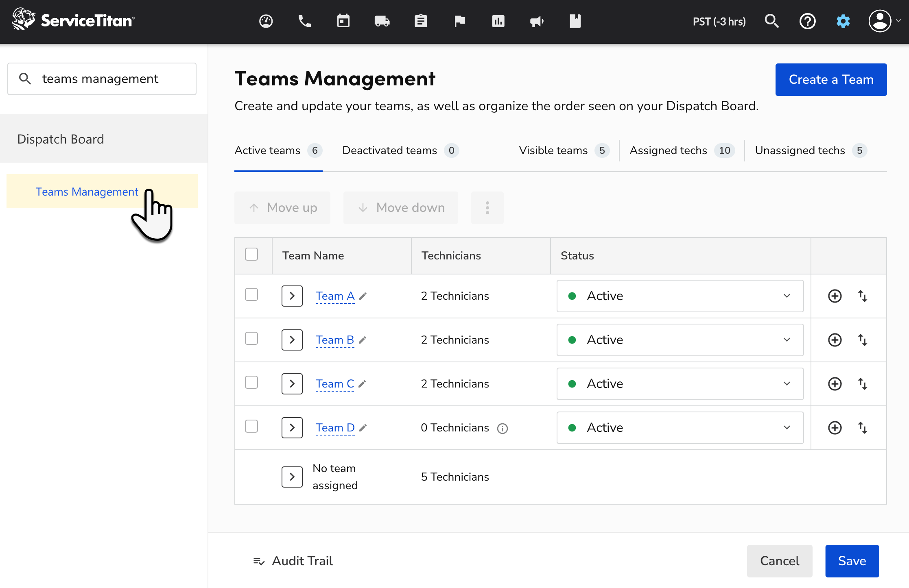Open the Active status dropdown for Team C

click(787, 383)
